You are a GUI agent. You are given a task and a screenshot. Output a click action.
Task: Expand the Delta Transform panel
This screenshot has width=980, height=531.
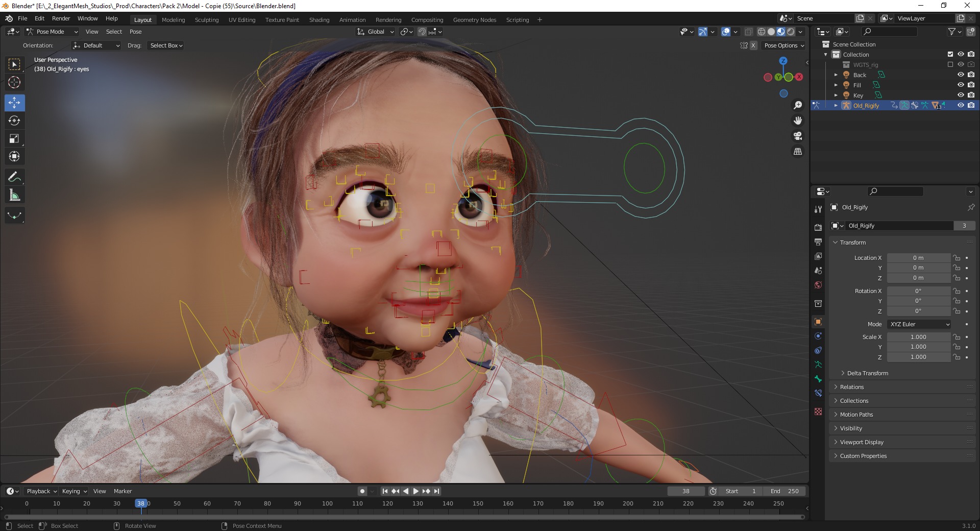pyautogui.click(x=868, y=373)
